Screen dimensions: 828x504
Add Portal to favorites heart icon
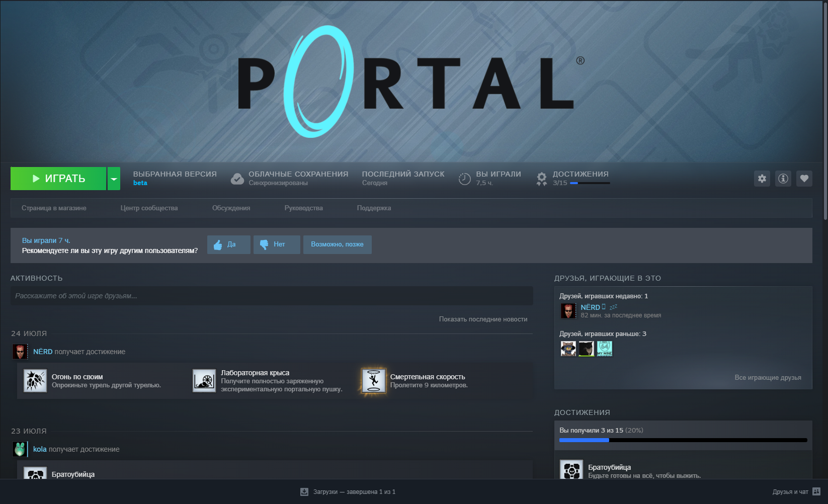pos(804,179)
